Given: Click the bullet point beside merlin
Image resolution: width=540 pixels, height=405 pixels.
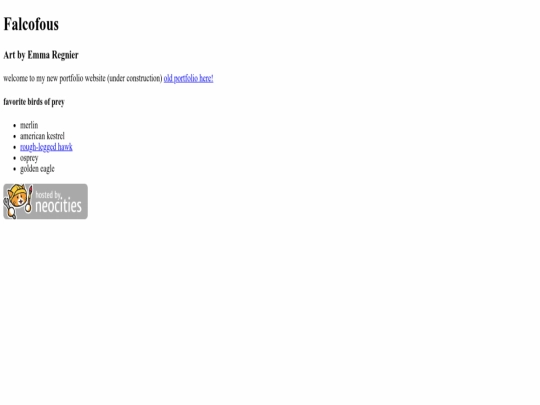Looking at the screenshot, I should tap(14, 126).
